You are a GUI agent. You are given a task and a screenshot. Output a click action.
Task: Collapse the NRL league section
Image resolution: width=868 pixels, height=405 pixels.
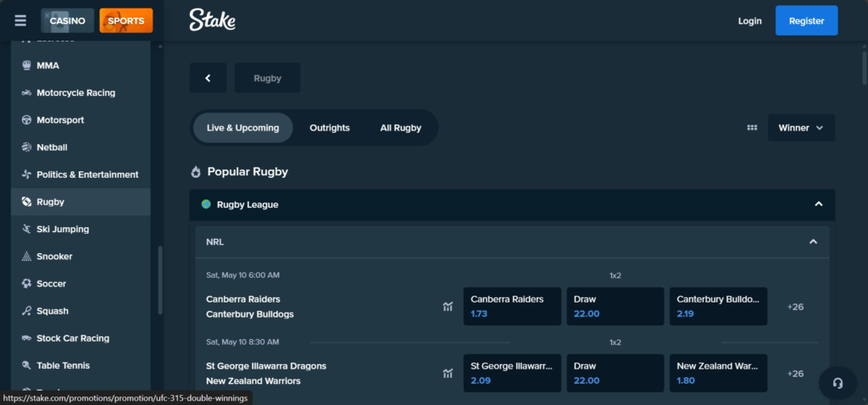(813, 241)
